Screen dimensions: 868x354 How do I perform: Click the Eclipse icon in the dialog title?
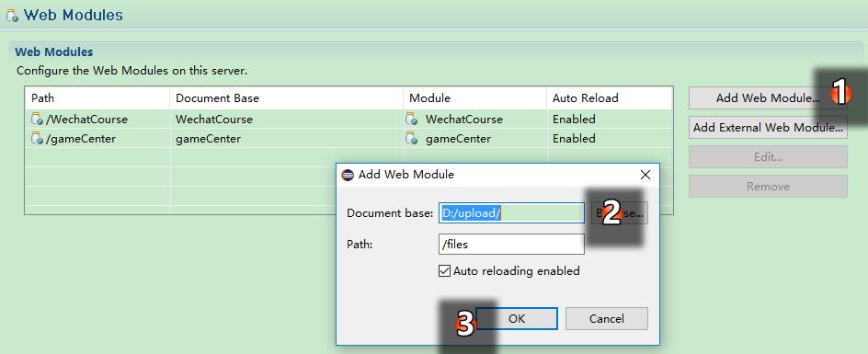pyautogui.click(x=348, y=175)
